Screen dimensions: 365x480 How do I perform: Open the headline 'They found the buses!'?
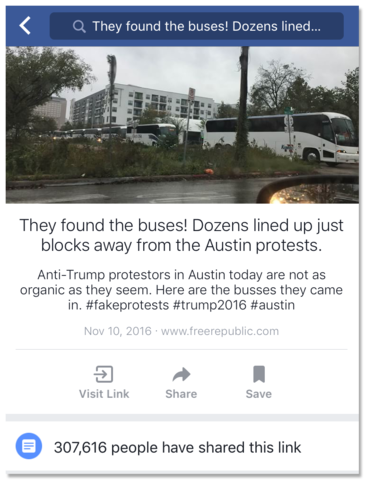point(182,235)
